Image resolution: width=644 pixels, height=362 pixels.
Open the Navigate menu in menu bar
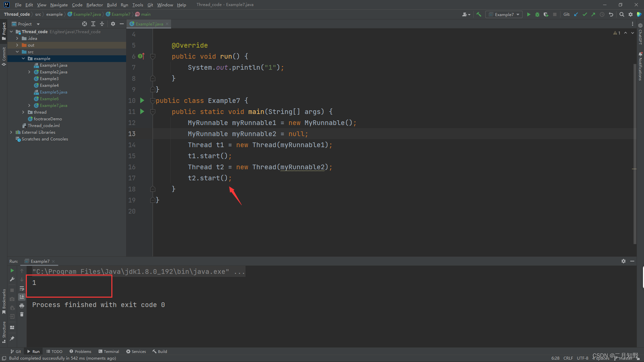pyautogui.click(x=58, y=4)
